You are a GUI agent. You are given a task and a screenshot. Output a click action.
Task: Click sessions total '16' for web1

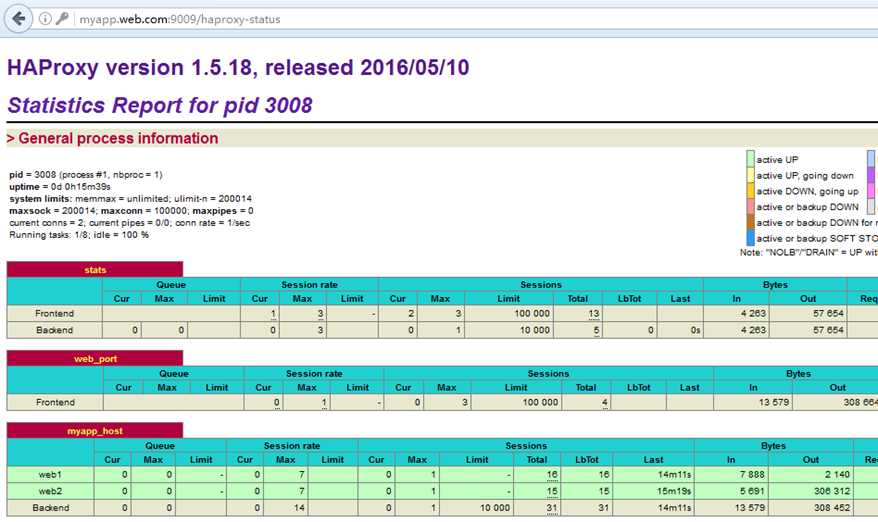point(552,474)
